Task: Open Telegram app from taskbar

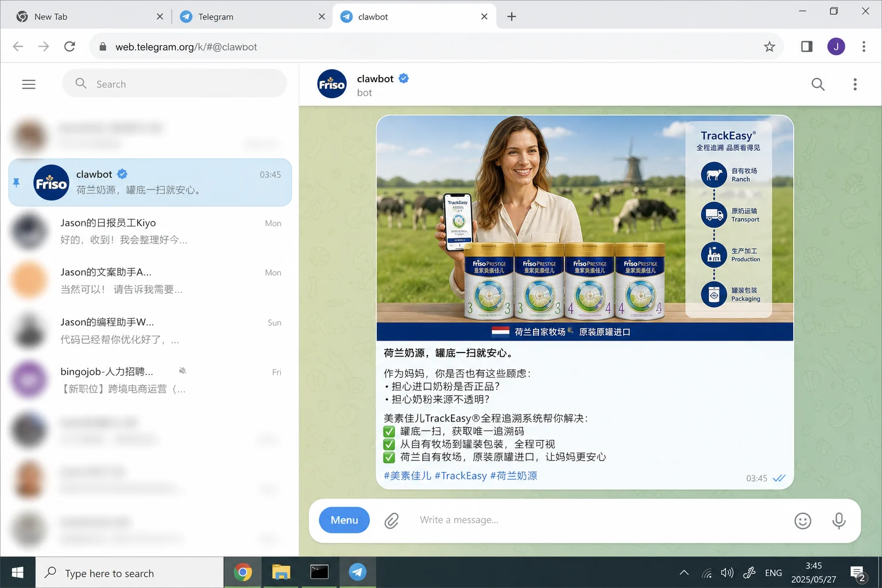Action: click(357, 572)
